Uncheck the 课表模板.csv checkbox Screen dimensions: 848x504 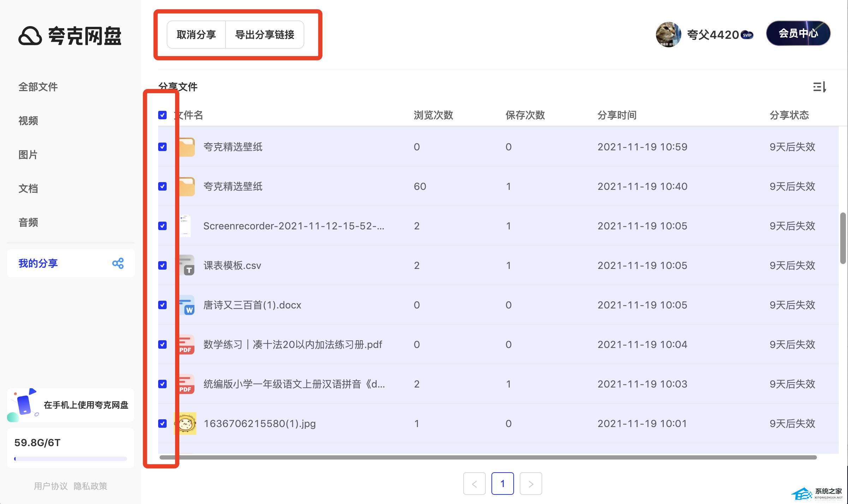(x=162, y=265)
